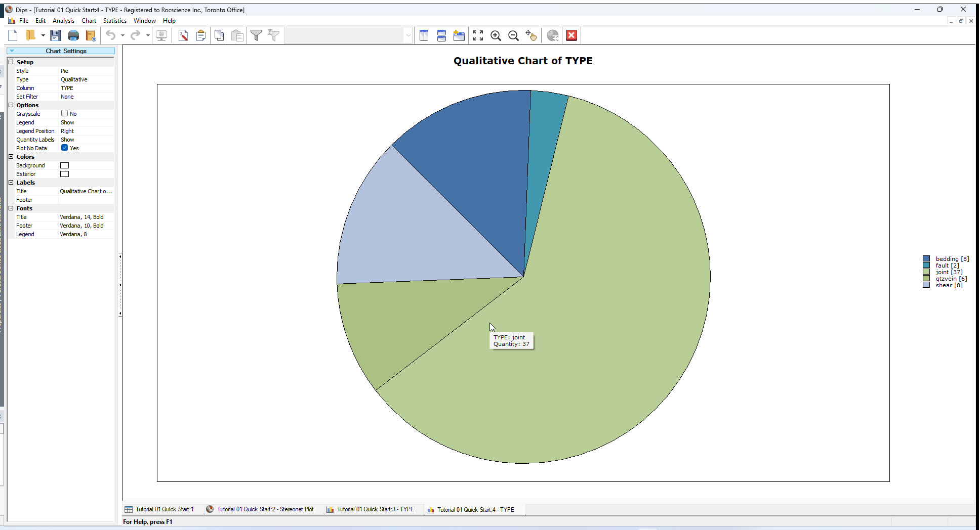Click the funnel filter icon
Image resolution: width=980 pixels, height=530 pixels.
tap(256, 35)
